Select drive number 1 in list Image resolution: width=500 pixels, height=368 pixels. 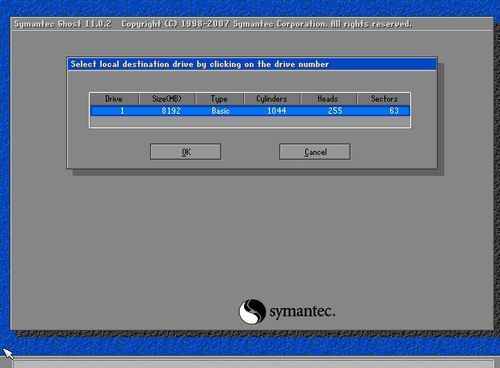coord(122,111)
